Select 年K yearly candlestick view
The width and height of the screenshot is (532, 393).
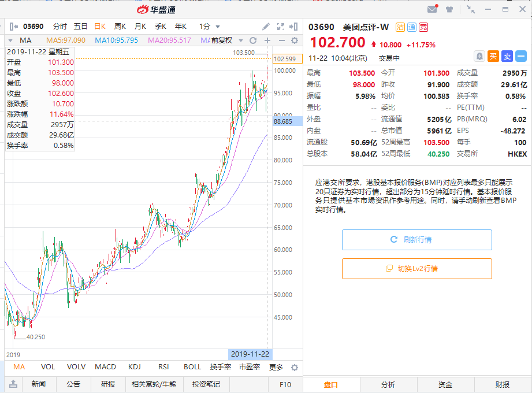click(x=180, y=27)
